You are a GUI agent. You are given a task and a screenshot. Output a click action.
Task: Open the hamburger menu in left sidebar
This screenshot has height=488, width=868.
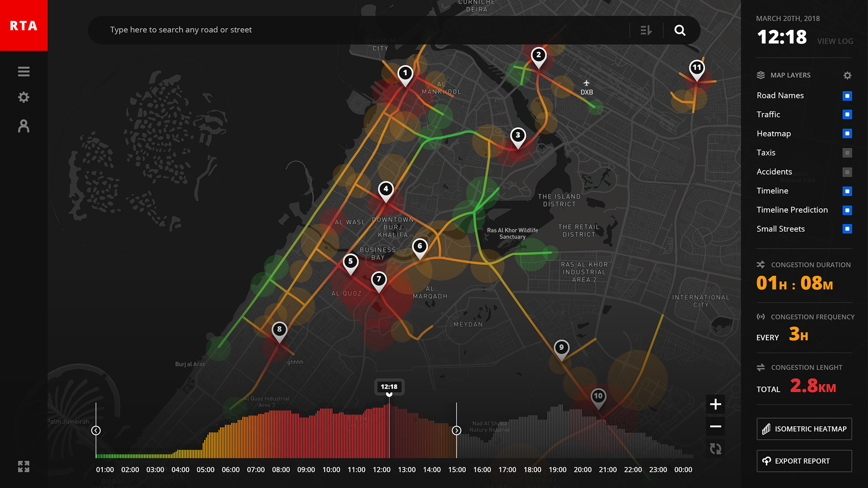pyautogui.click(x=24, y=71)
